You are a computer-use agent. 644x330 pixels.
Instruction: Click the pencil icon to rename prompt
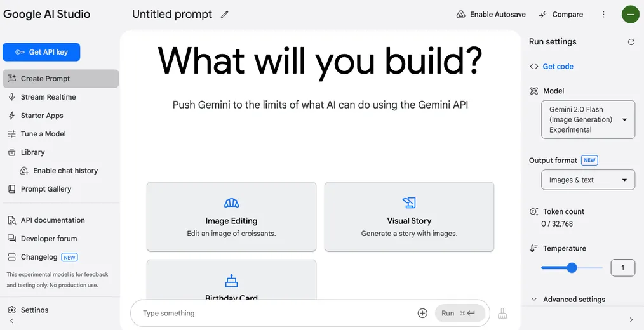click(224, 15)
